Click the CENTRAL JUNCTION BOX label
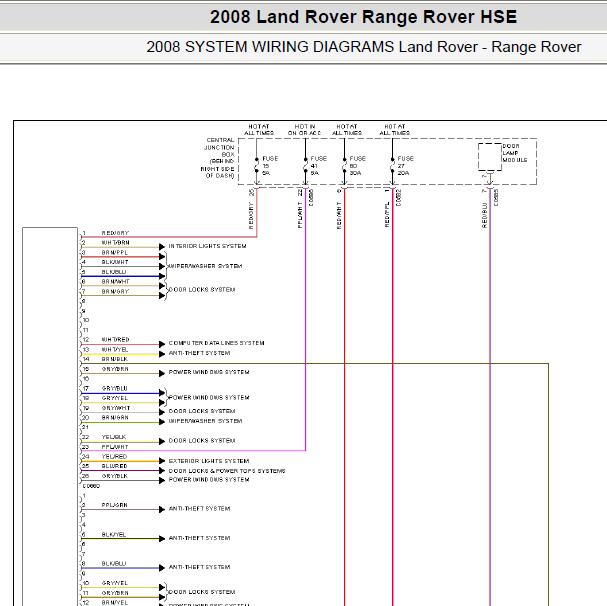This screenshot has height=606, width=607. coord(219,158)
